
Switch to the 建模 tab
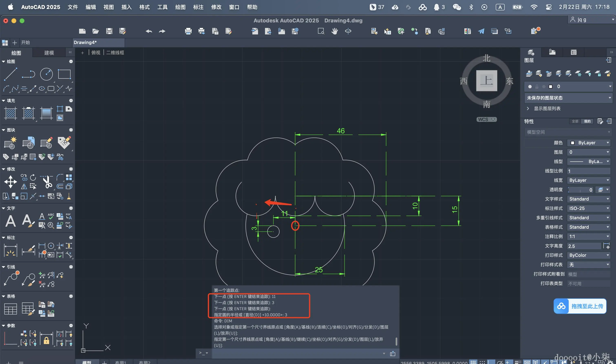click(49, 53)
